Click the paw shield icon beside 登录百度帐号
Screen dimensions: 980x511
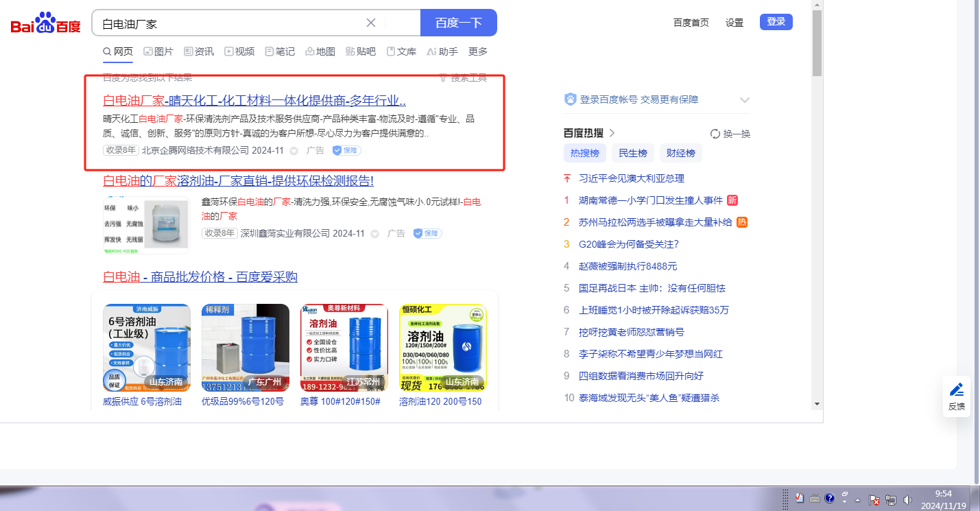point(571,99)
